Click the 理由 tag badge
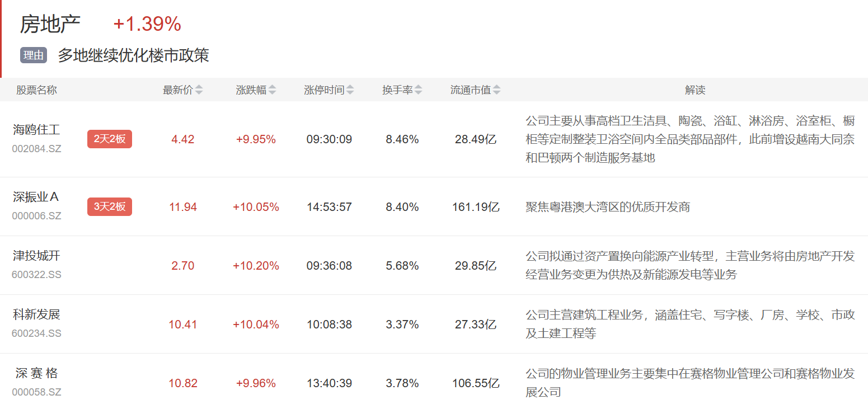The height and width of the screenshot is (409, 868). [x=34, y=55]
